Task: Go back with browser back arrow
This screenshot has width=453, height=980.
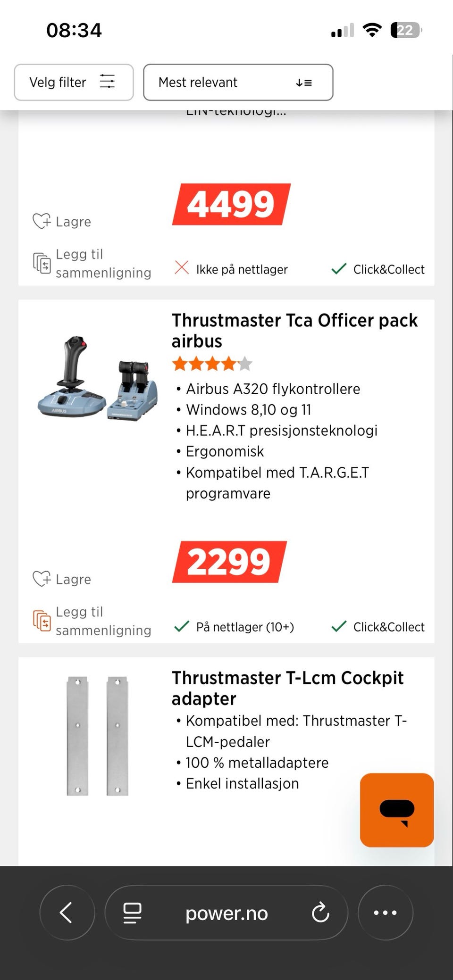Action: (x=67, y=913)
